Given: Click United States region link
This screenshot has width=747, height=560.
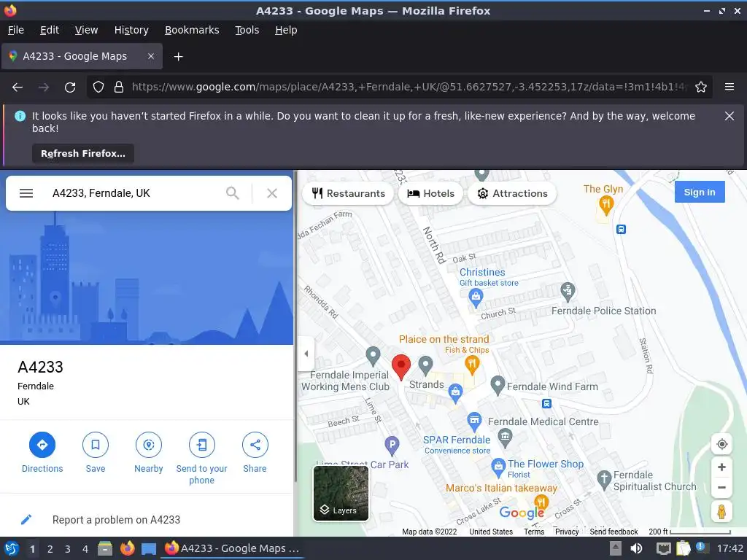Looking at the screenshot, I should (491, 532).
